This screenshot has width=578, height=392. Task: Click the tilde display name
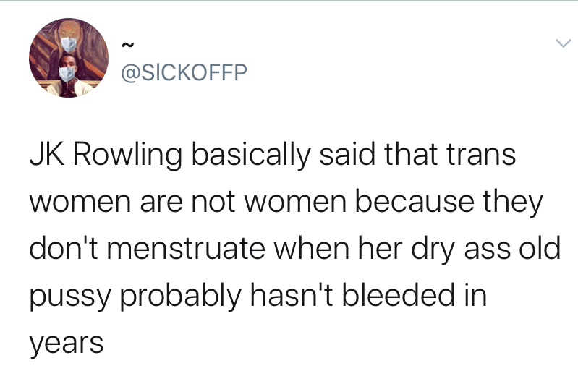point(126,46)
